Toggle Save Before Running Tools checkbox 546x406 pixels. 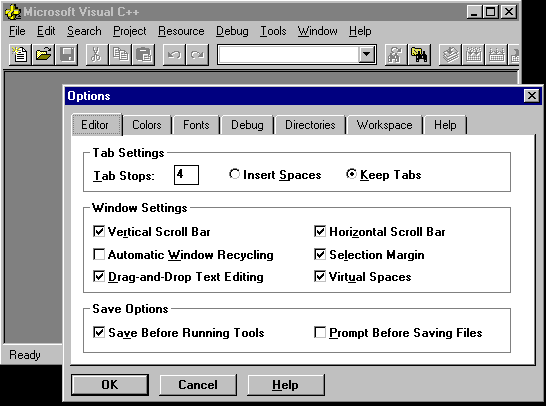pyautogui.click(x=99, y=332)
